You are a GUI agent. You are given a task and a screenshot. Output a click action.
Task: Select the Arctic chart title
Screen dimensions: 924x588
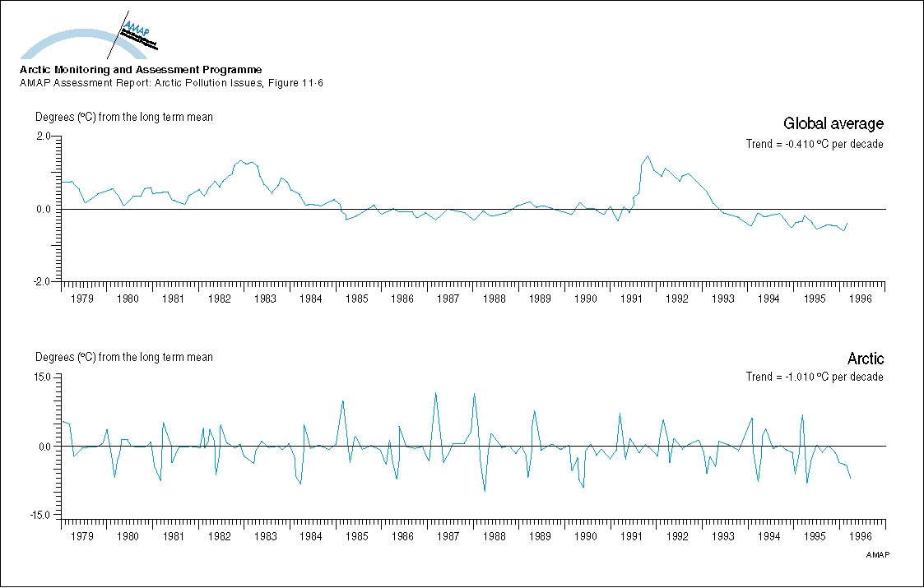[865, 359]
